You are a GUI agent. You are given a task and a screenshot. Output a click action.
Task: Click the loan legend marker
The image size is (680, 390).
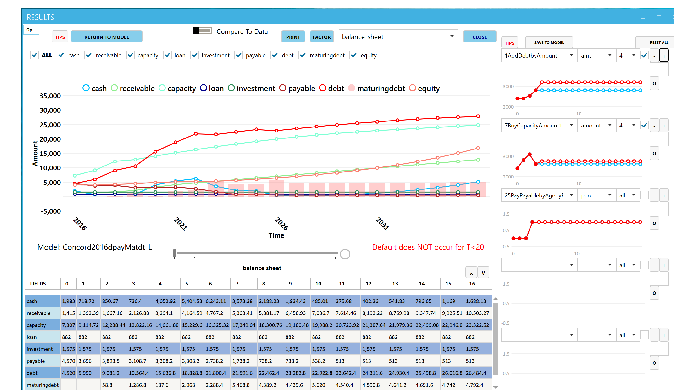(203, 88)
